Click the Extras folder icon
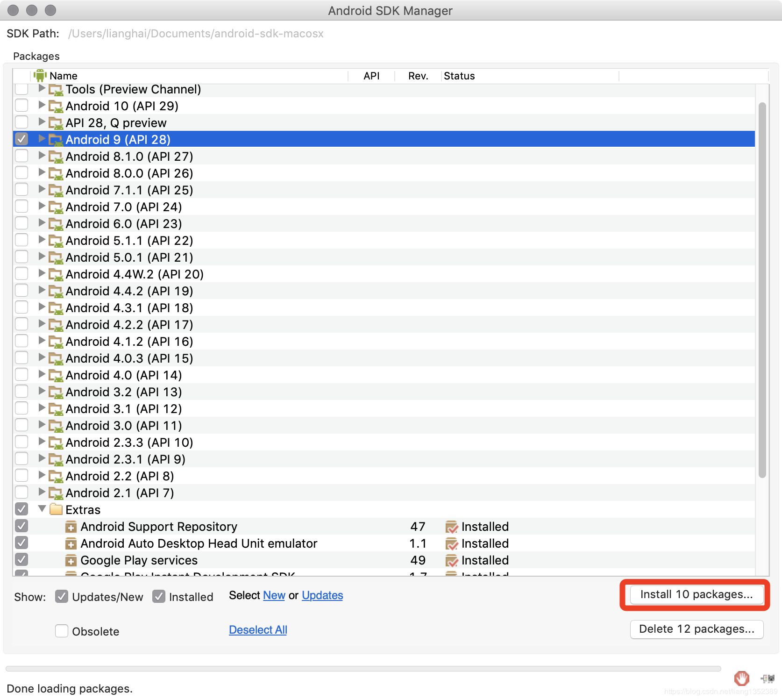The width and height of the screenshot is (782, 700). (x=56, y=509)
